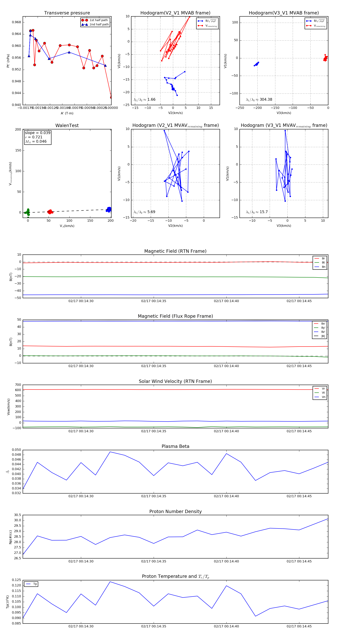Select the "|B|" legend entry
Image resolution: width=351 pixels, height=644 pixels.
[x=320, y=336]
